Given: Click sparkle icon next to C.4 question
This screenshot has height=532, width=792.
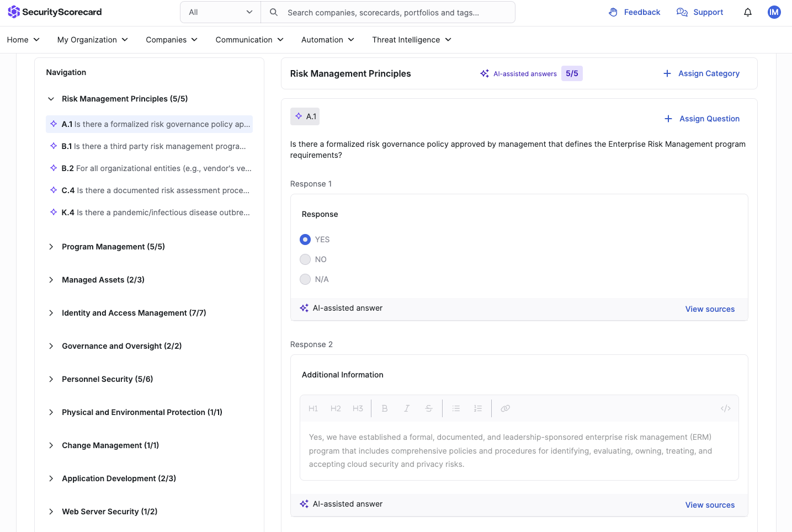Looking at the screenshot, I should 54,190.
